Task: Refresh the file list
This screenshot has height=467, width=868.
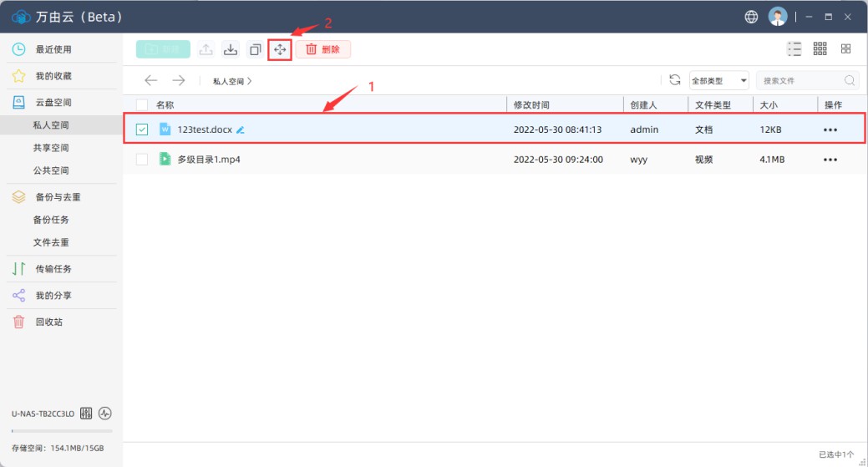Action: click(x=674, y=80)
